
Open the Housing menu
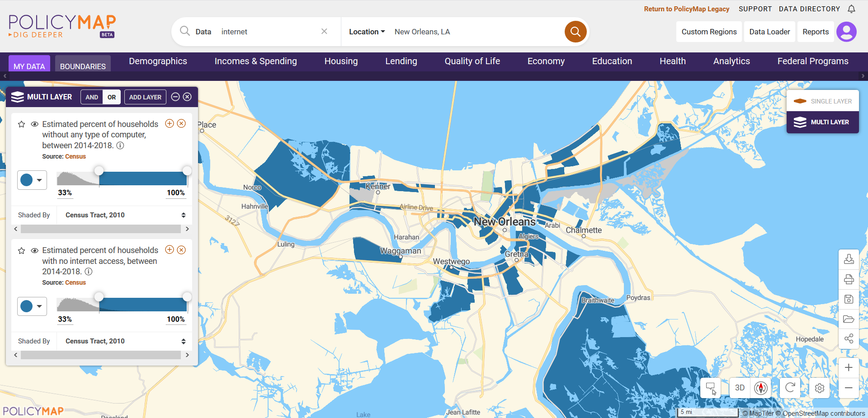point(341,61)
